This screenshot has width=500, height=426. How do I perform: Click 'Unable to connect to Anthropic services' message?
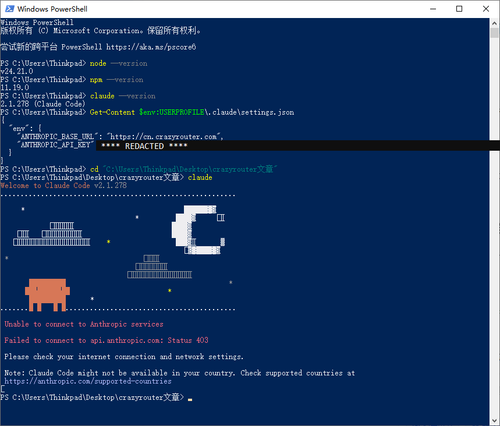click(x=84, y=324)
